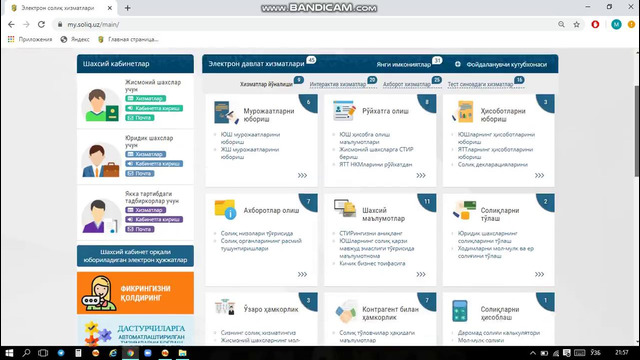Open the Opera extension icon in toolbar
Screen dimensions: 640x360
coord(596,24)
